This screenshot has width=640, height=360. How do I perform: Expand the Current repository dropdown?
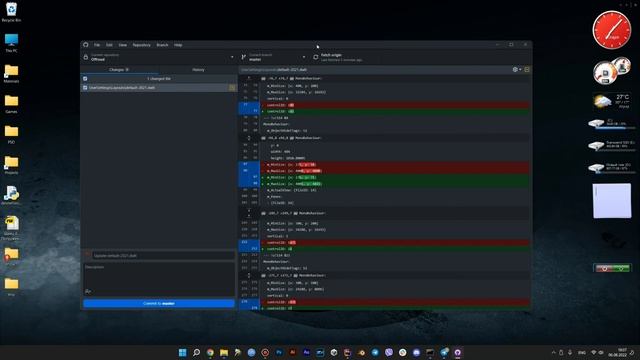[159, 57]
